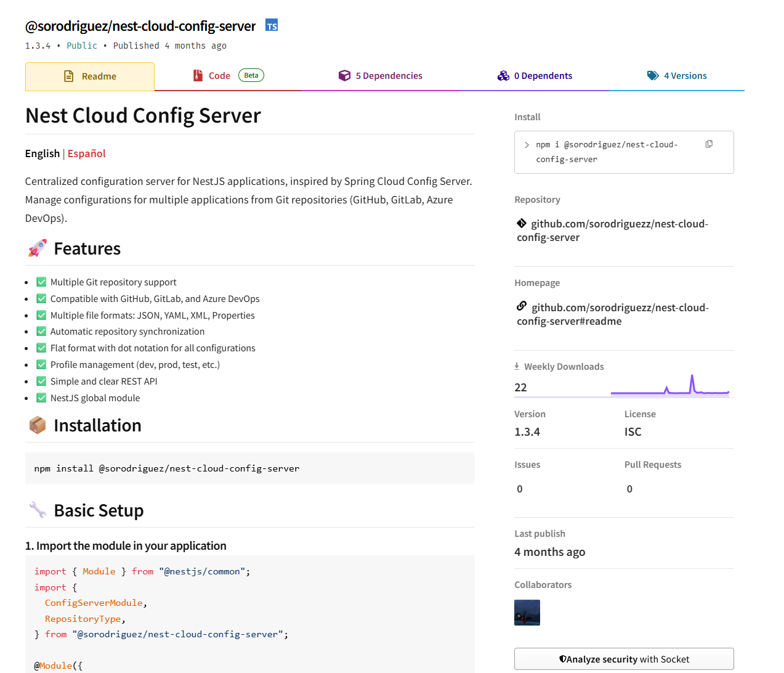Click the git repository diamond icon
This screenshot has height=673, width=784.
point(522,223)
